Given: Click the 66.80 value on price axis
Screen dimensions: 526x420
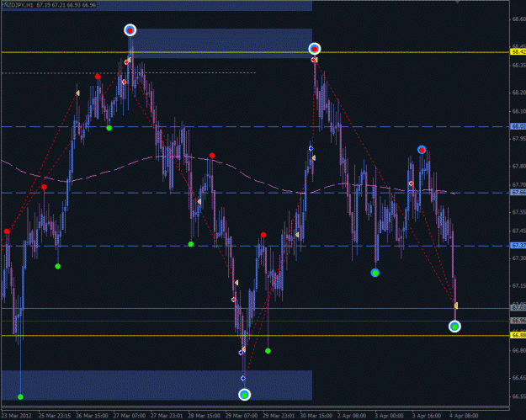Looking at the screenshot, I should tap(518, 350).
